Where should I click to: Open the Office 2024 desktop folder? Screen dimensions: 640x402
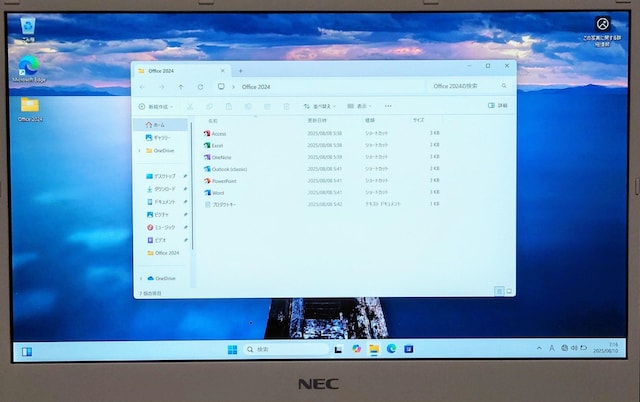(30, 109)
